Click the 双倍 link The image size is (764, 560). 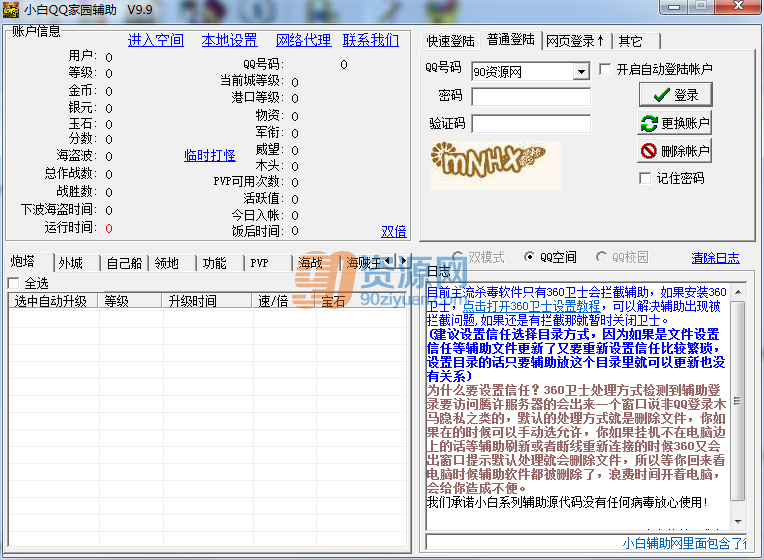[394, 231]
